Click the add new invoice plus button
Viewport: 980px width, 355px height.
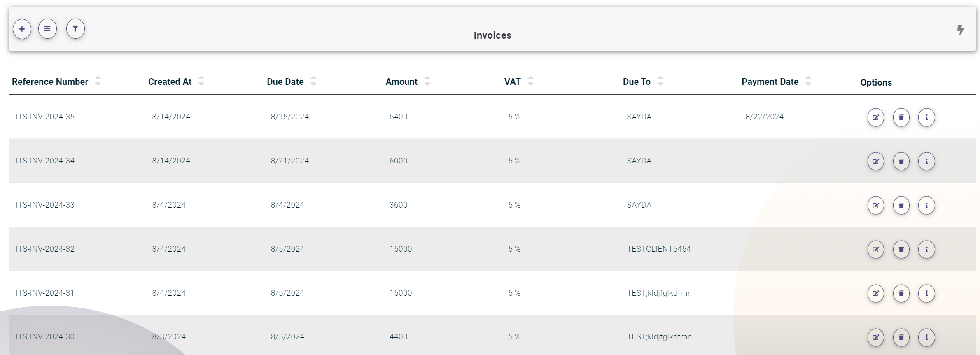tap(22, 29)
